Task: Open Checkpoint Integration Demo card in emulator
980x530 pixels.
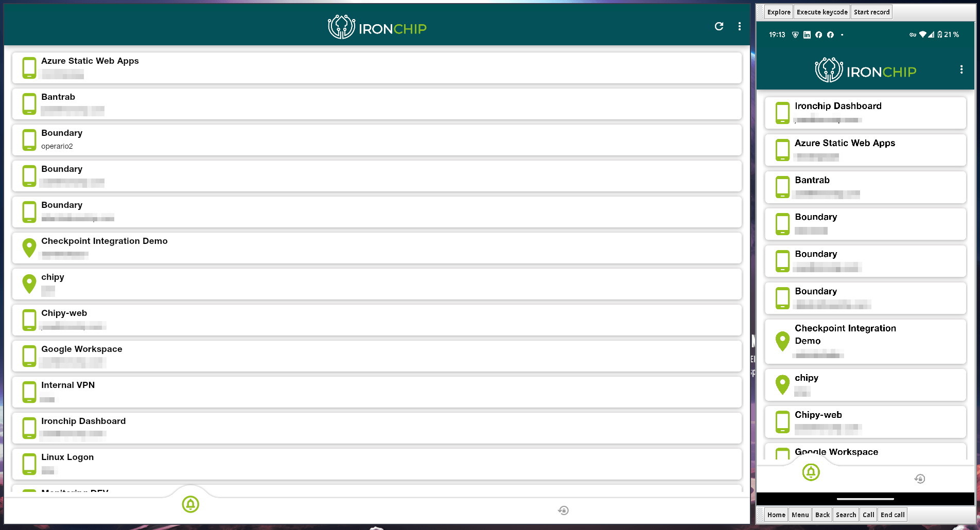Action: click(865, 342)
